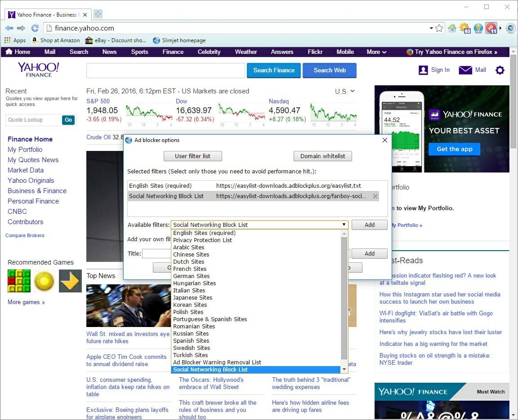Remove Social Networking Block List with X icon

375,196
